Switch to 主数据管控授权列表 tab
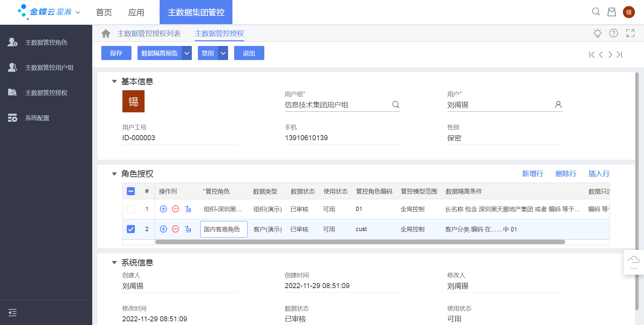Image resolution: width=644 pixels, height=325 pixels. coord(149,34)
